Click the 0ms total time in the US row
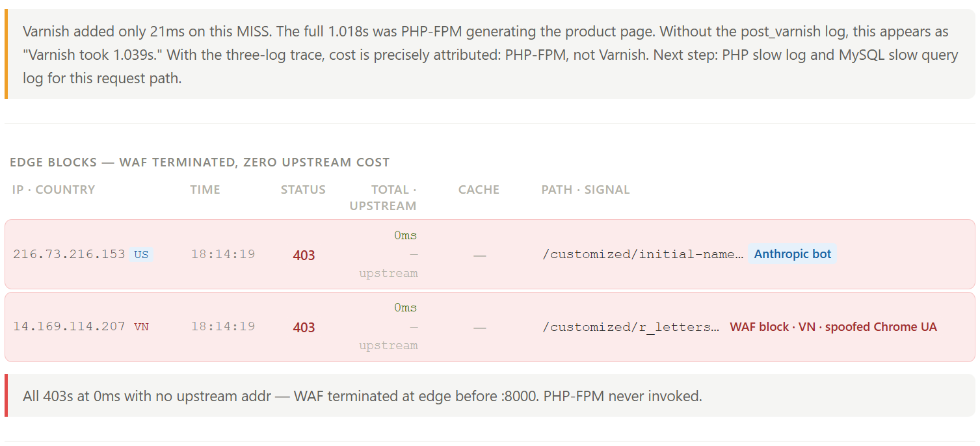This screenshot has height=446, width=980. pyautogui.click(x=405, y=235)
